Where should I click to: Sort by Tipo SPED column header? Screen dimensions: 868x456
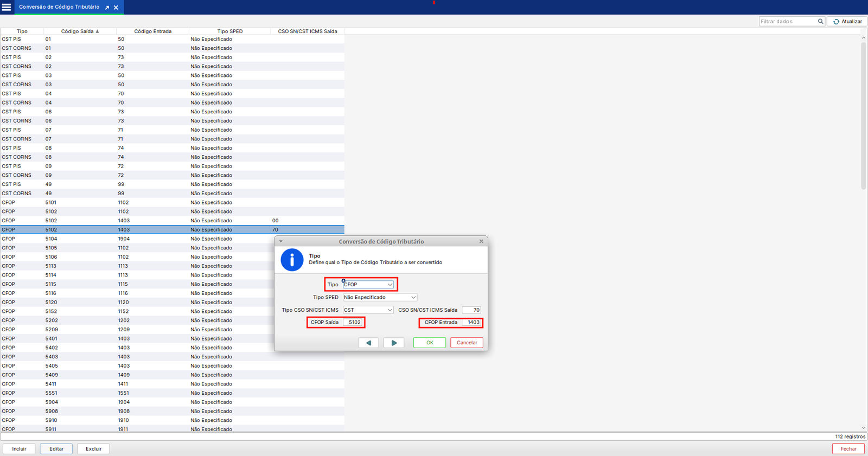tap(230, 31)
